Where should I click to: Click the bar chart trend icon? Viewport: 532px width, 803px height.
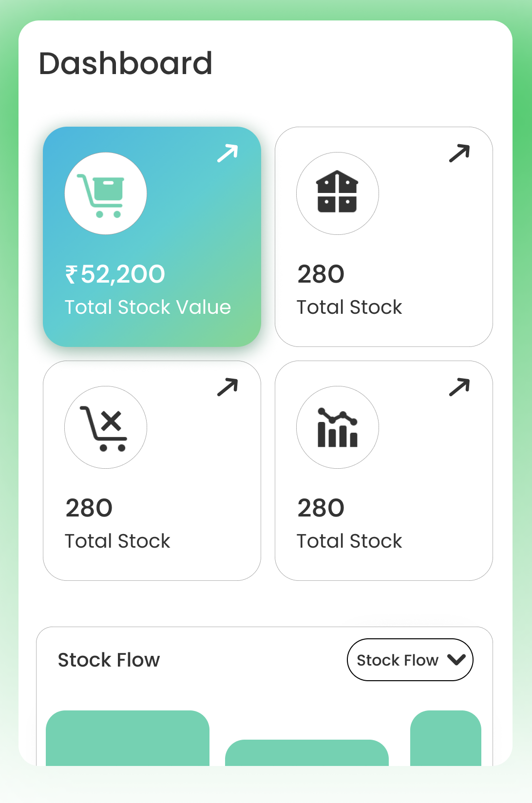(x=337, y=428)
